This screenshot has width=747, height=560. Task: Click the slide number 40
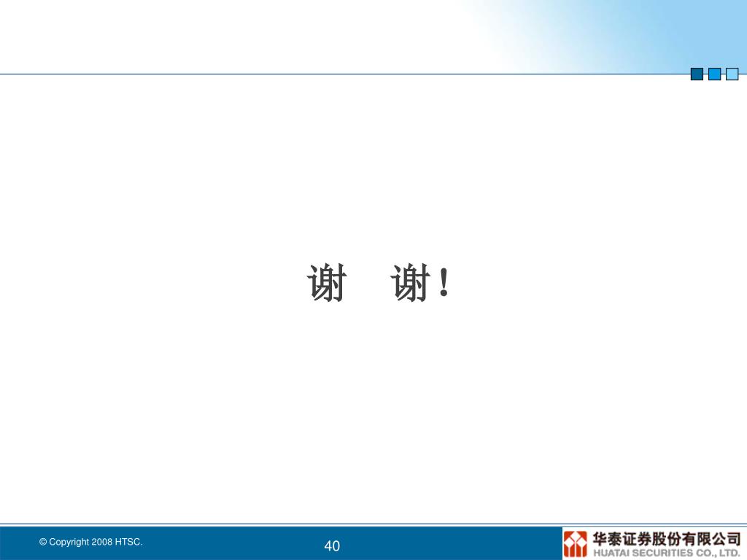(x=332, y=545)
